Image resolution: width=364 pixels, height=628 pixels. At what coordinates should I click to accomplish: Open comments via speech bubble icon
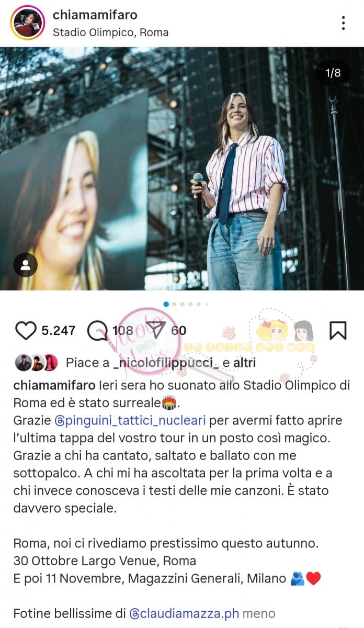97,331
